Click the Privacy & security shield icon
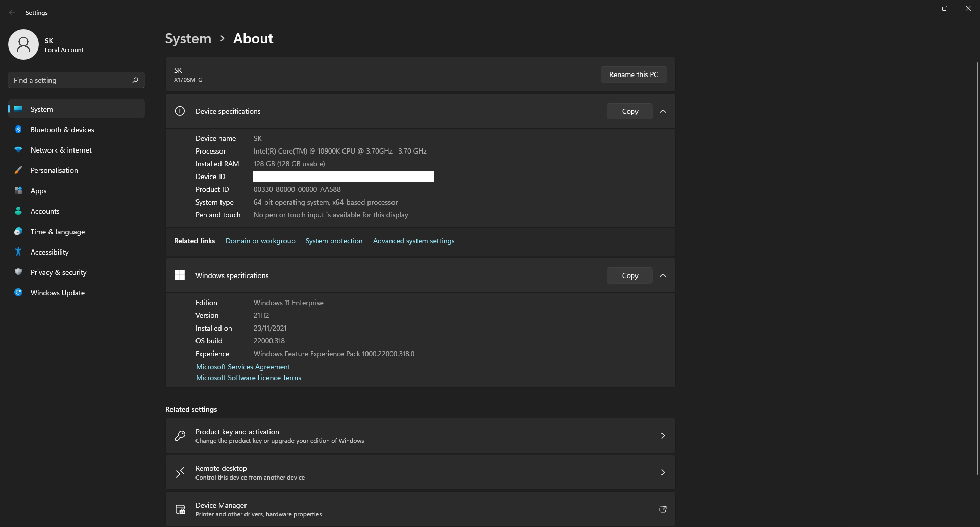The image size is (980, 527). [x=18, y=272]
